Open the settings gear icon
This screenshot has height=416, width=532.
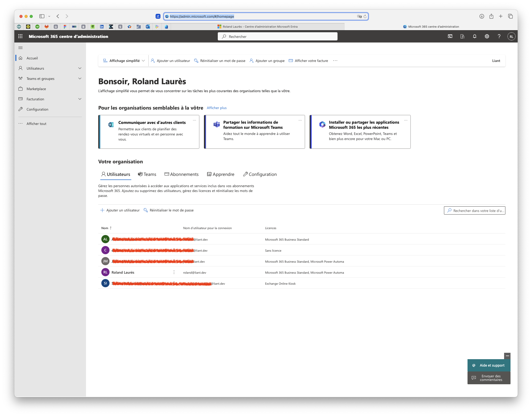pyautogui.click(x=487, y=36)
